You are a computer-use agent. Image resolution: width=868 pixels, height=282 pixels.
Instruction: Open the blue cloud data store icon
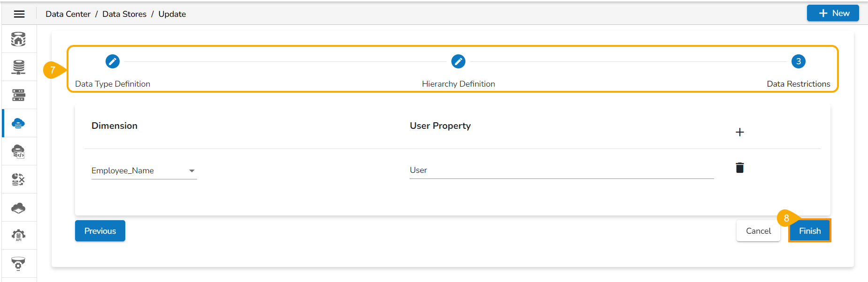[x=18, y=123]
